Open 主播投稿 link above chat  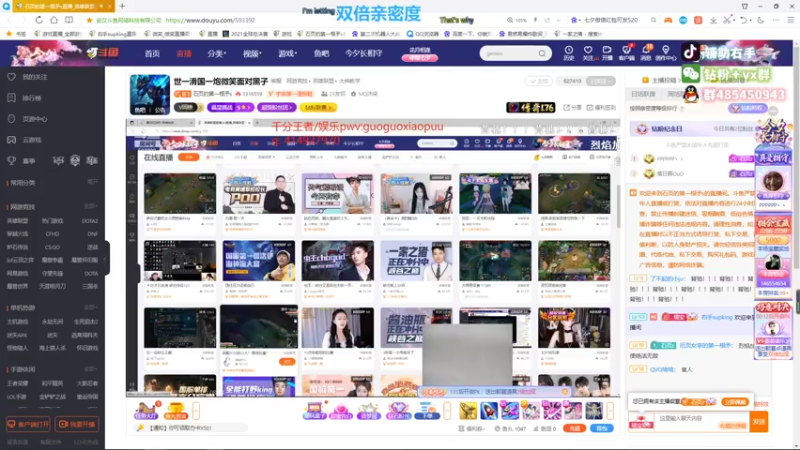[660, 80]
